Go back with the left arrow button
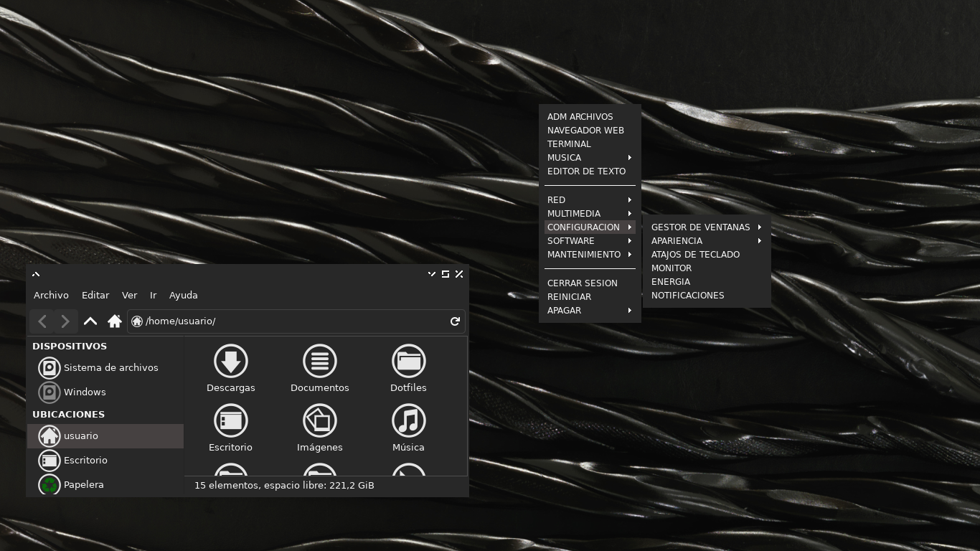 (42, 321)
